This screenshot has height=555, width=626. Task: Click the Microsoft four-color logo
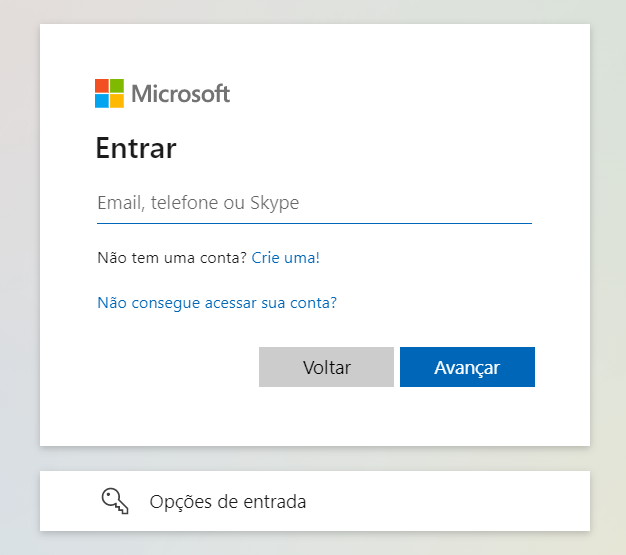point(109,93)
